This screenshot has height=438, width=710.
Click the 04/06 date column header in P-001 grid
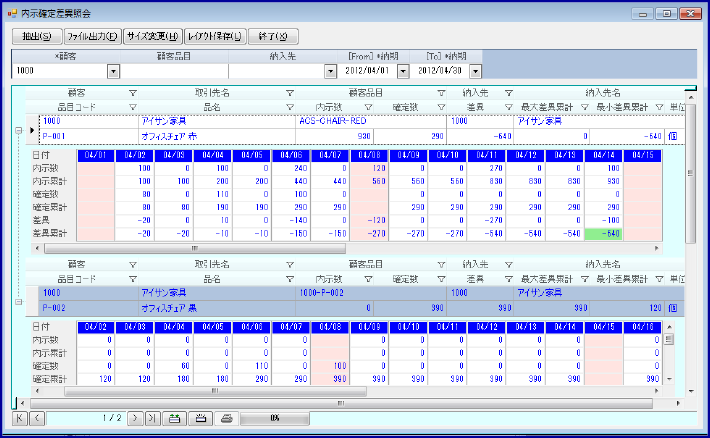tap(291, 155)
